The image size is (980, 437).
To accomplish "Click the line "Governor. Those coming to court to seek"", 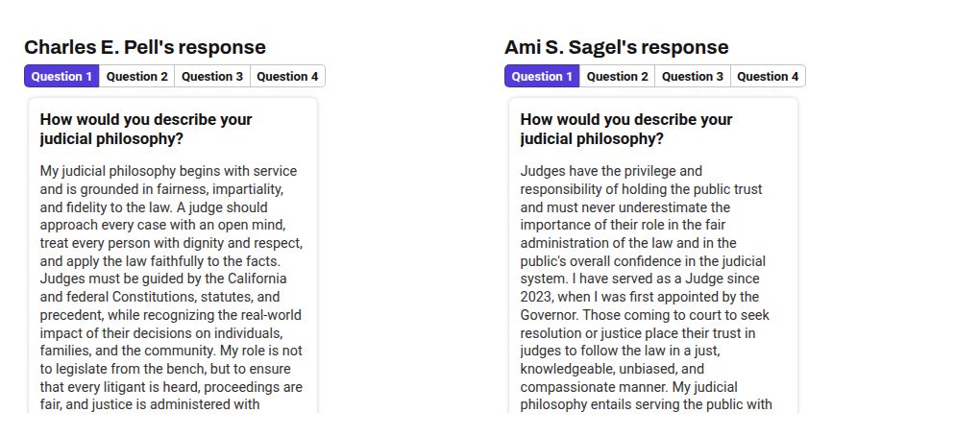I will pyautogui.click(x=645, y=315).
